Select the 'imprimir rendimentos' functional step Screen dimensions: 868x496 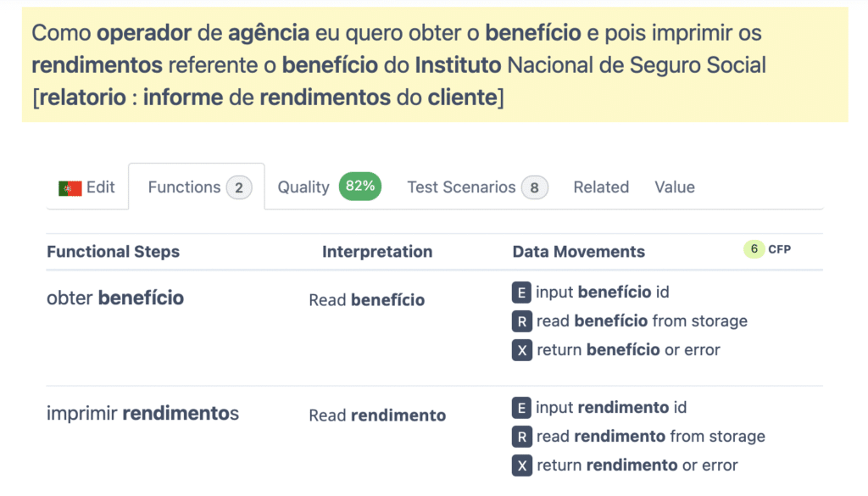coord(142,414)
